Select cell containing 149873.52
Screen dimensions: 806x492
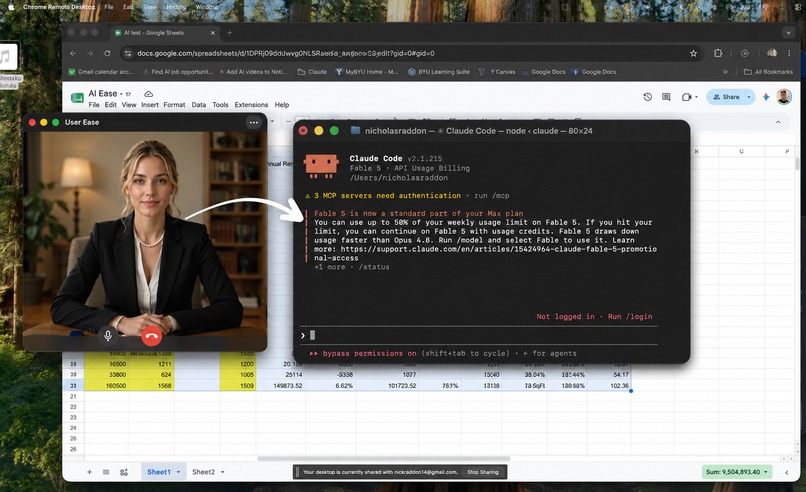coord(281,386)
